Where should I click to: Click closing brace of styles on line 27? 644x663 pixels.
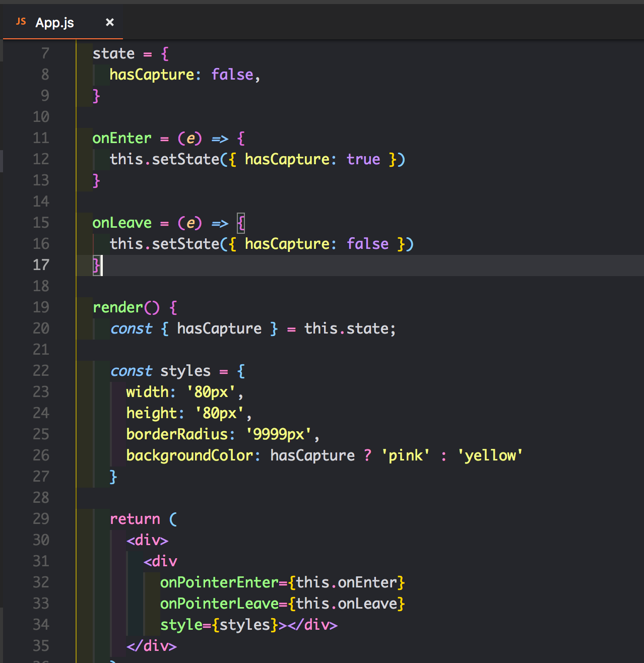pos(113,477)
